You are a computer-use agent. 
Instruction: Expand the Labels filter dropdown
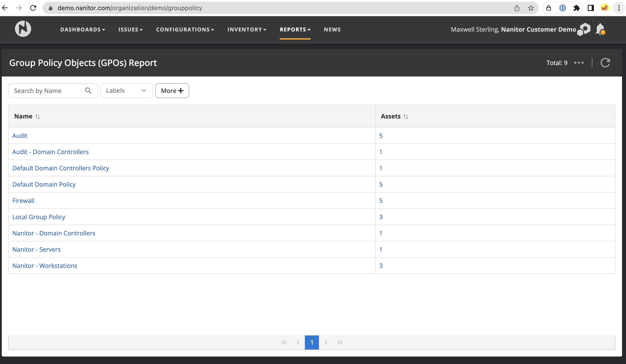pos(126,91)
